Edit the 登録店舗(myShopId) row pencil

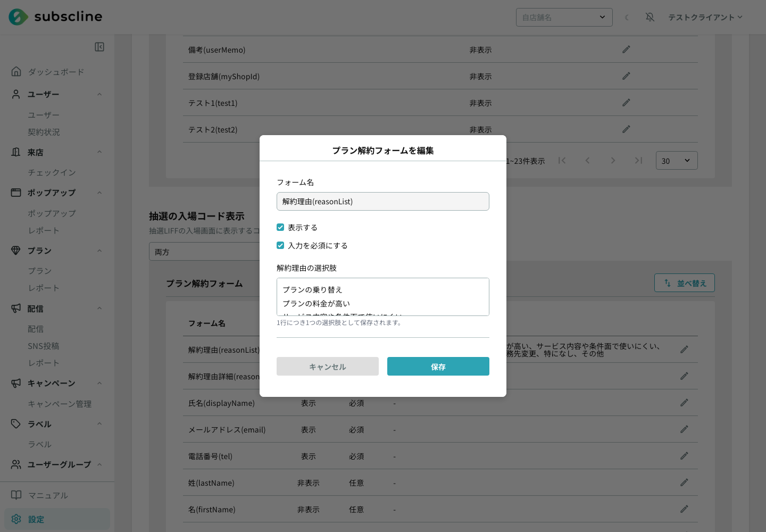[x=626, y=76]
